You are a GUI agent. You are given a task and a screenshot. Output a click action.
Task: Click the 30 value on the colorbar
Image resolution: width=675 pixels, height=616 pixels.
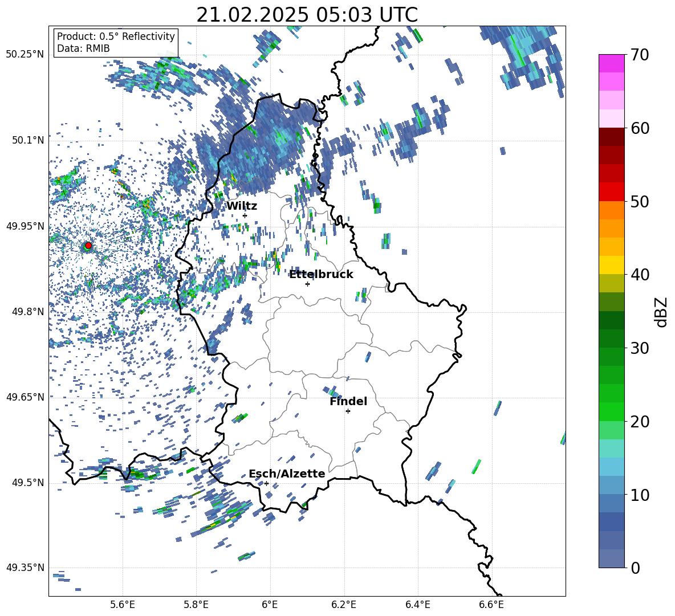[x=639, y=348]
